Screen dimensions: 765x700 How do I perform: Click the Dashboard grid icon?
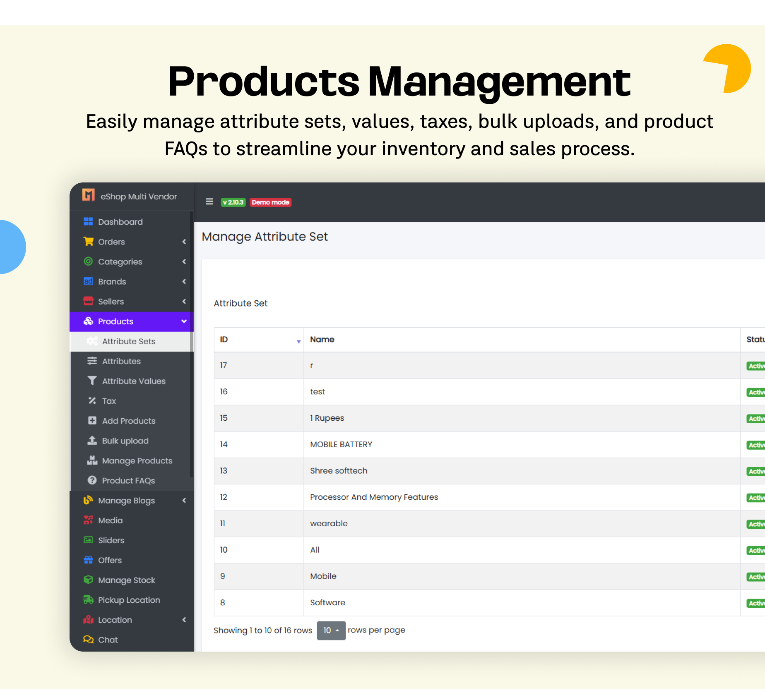point(88,222)
